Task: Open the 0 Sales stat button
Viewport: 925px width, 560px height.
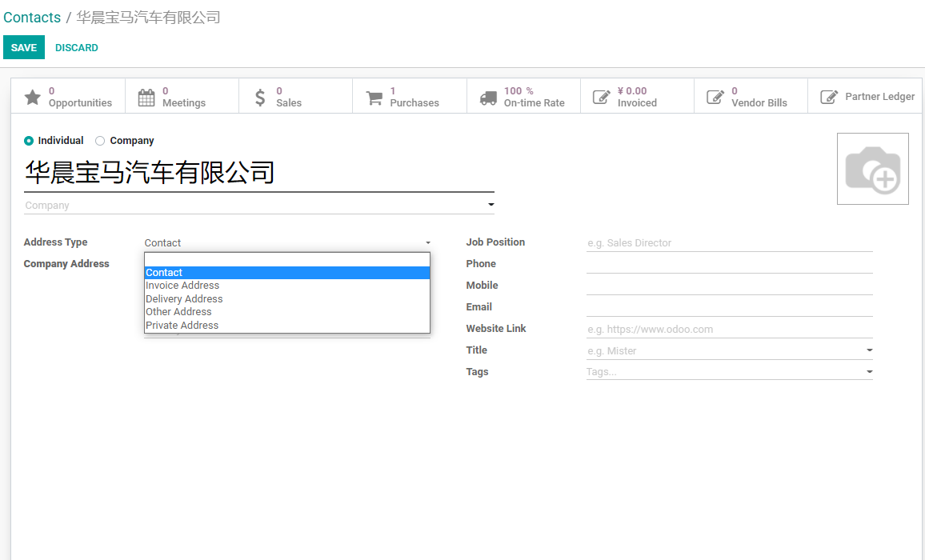Action: pos(296,96)
